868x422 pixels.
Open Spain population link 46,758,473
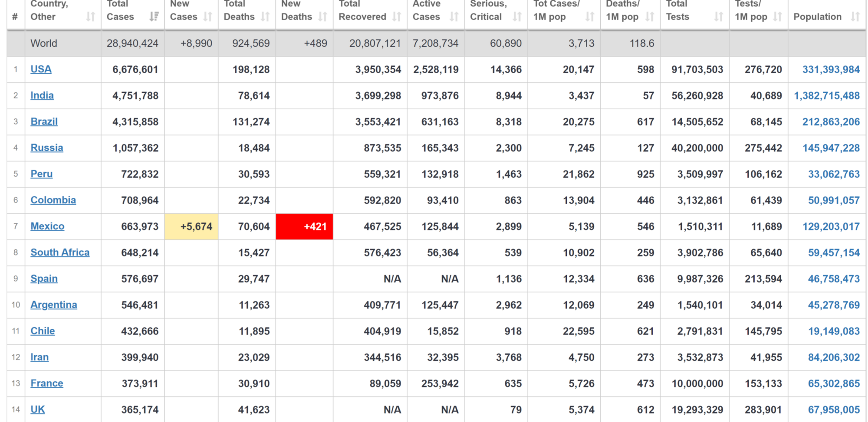click(834, 279)
